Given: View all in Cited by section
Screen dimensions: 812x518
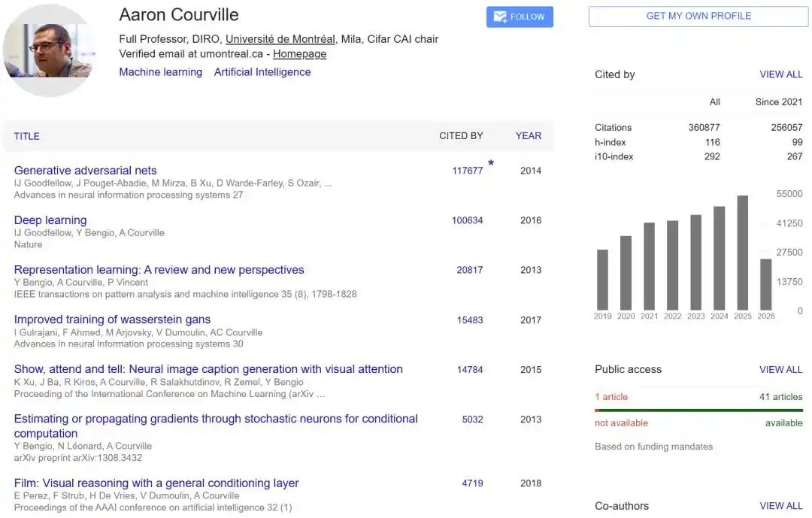Looking at the screenshot, I should tap(781, 74).
